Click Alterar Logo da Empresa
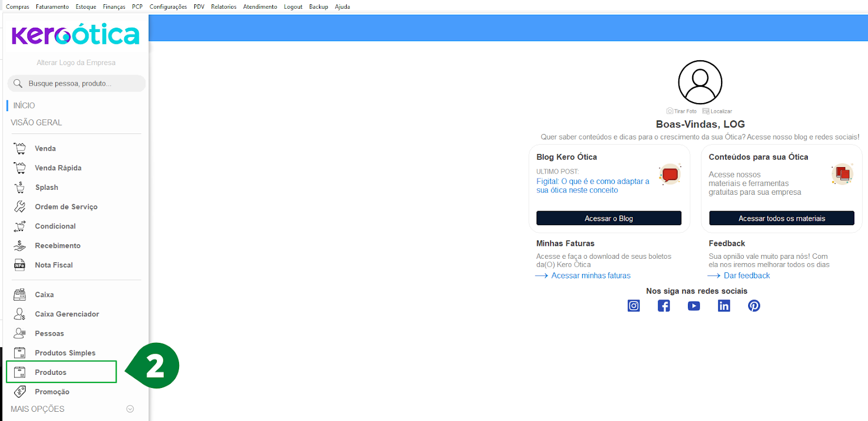868x421 pixels. [x=76, y=62]
